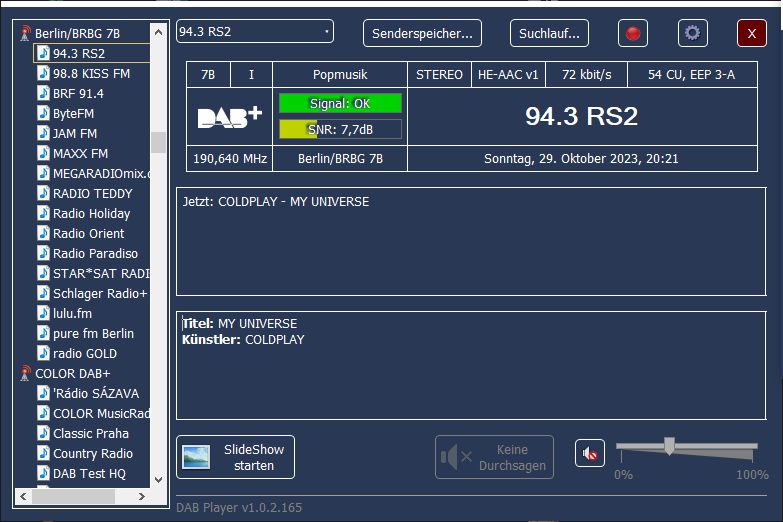
Task: Click the 'Titel: MY UNIVERSE' line
Action: [240, 324]
